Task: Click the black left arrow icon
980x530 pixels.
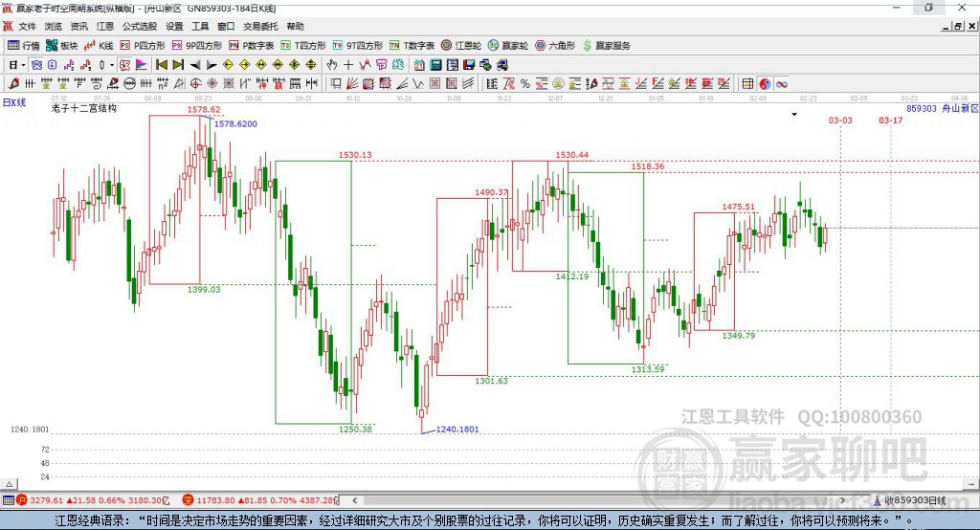Action: point(195,65)
